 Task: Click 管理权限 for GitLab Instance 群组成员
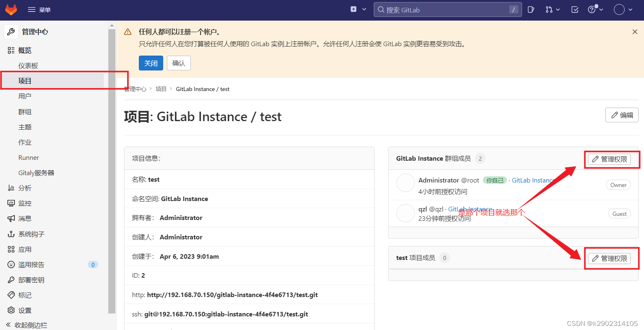coord(609,159)
